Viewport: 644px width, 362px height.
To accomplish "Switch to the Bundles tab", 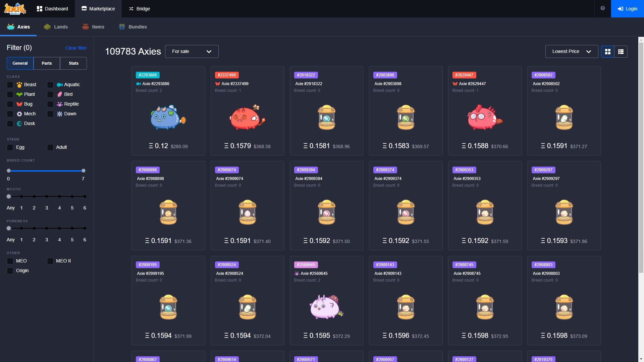I will click(133, 27).
